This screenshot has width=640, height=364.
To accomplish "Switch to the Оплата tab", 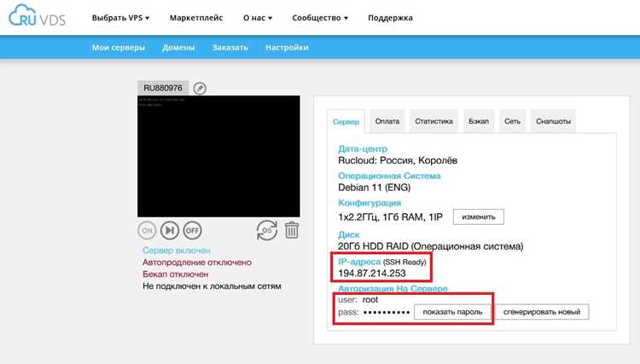I will coord(387,121).
